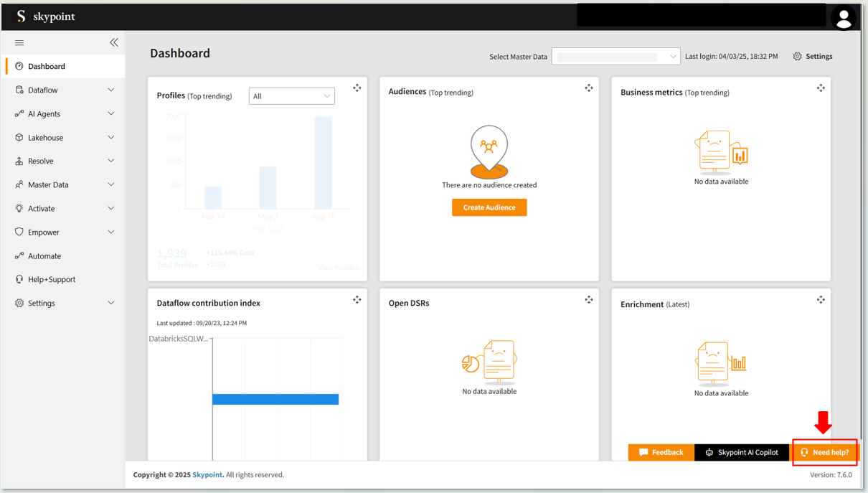
Task: Click the user profile avatar icon
Action: (844, 18)
